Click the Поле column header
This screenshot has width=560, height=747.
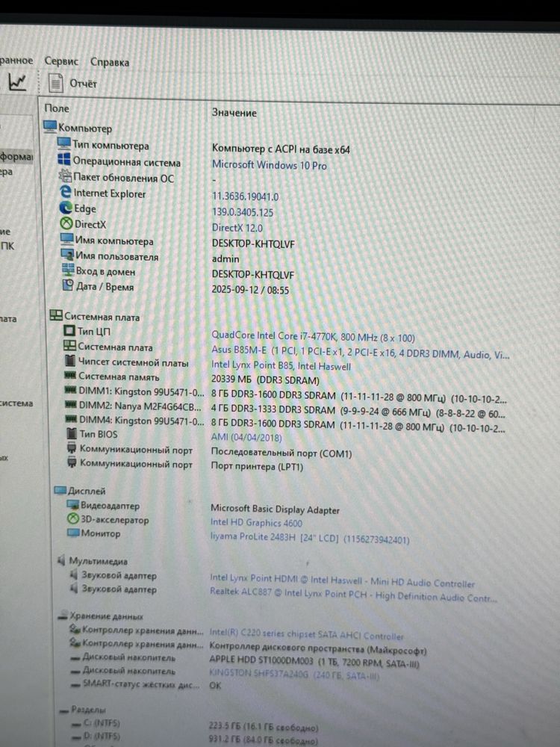tap(57, 108)
